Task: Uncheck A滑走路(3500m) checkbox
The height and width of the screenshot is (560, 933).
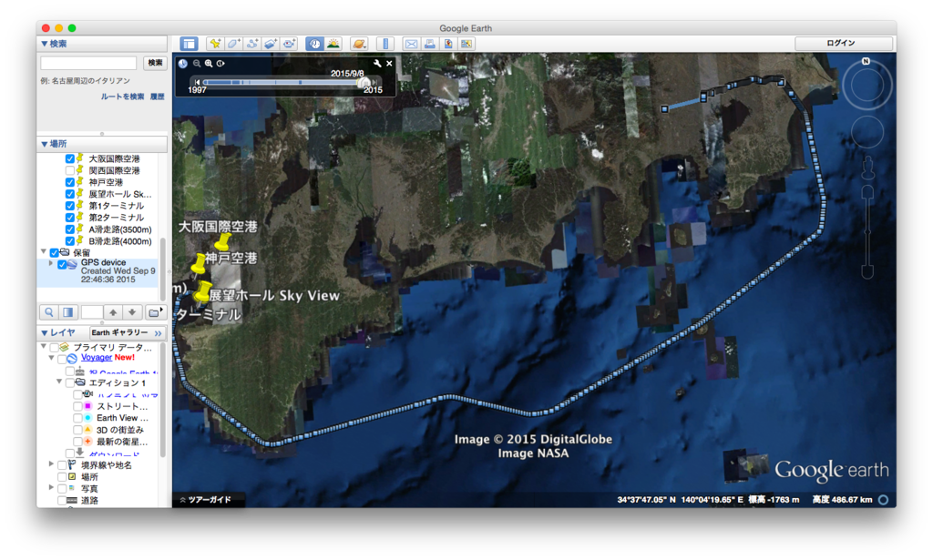Action: 69,229
